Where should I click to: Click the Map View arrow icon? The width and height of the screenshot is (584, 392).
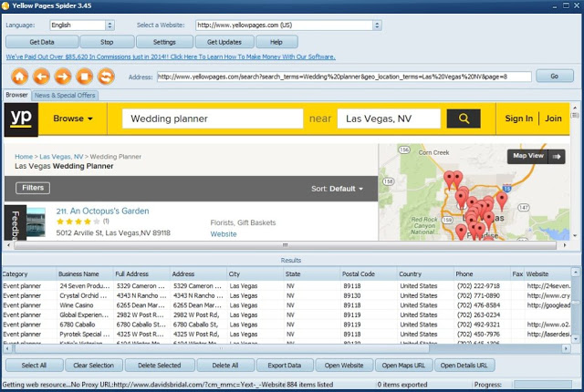coord(557,157)
